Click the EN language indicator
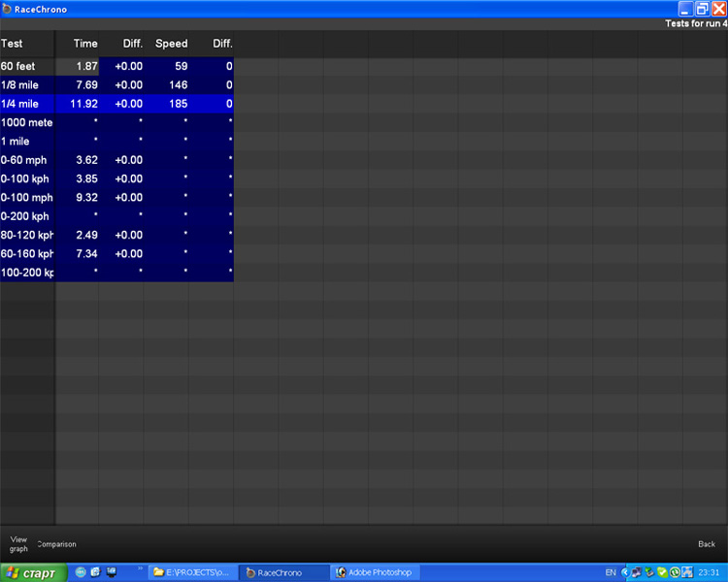 [x=611, y=572]
